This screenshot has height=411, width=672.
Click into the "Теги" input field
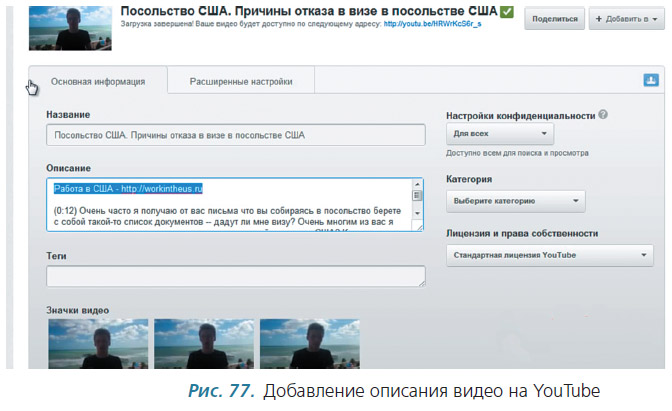(x=235, y=277)
